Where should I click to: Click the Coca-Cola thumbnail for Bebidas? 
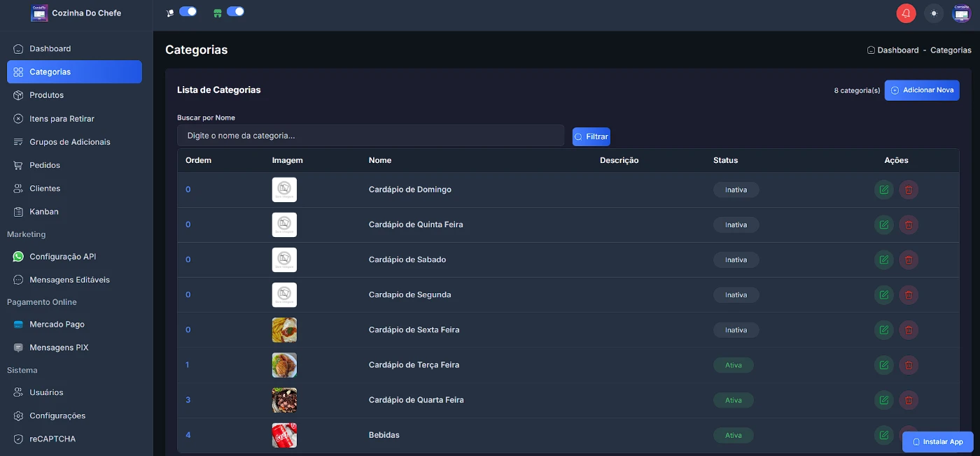284,435
